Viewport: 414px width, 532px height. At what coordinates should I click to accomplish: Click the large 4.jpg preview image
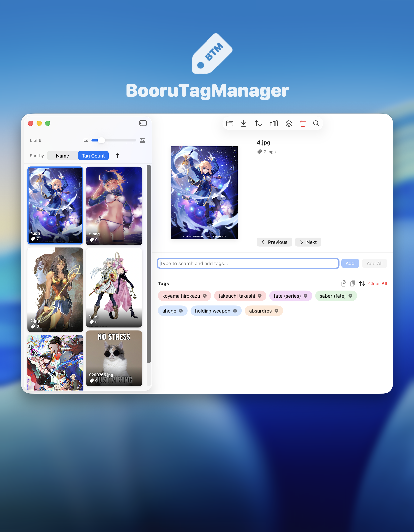(205, 193)
